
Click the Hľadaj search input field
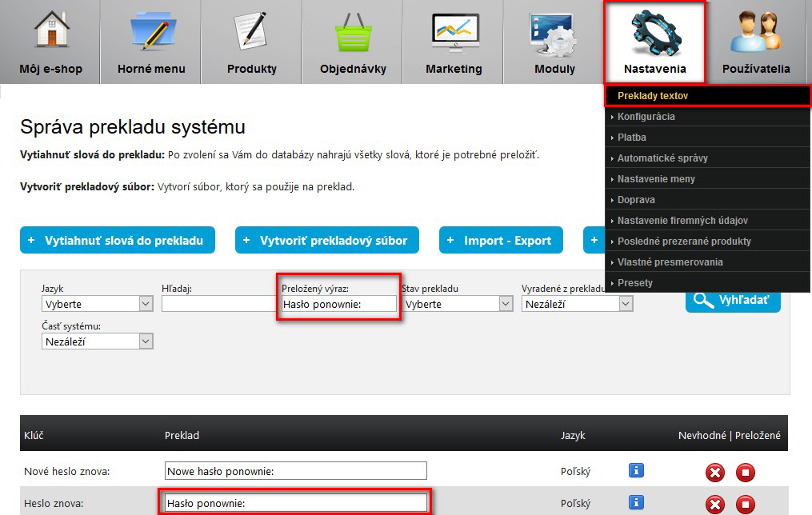[218, 304]
